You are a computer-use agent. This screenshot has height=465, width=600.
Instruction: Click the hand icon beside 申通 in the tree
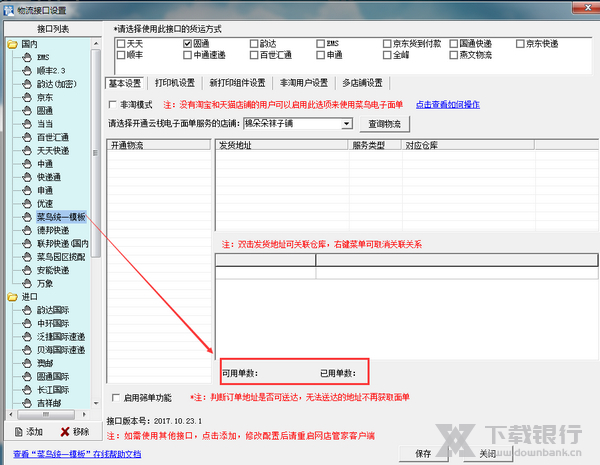tap(26, 190)
